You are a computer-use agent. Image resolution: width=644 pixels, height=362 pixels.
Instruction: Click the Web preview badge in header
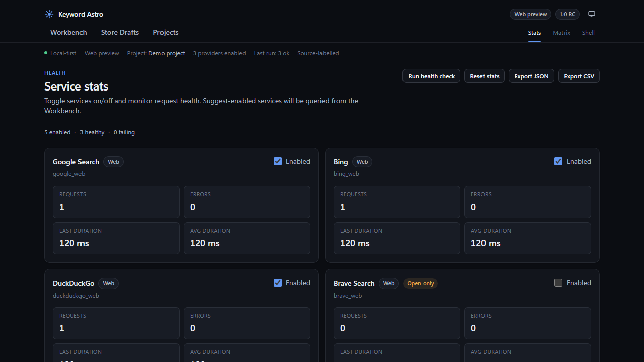click(530, 14)
